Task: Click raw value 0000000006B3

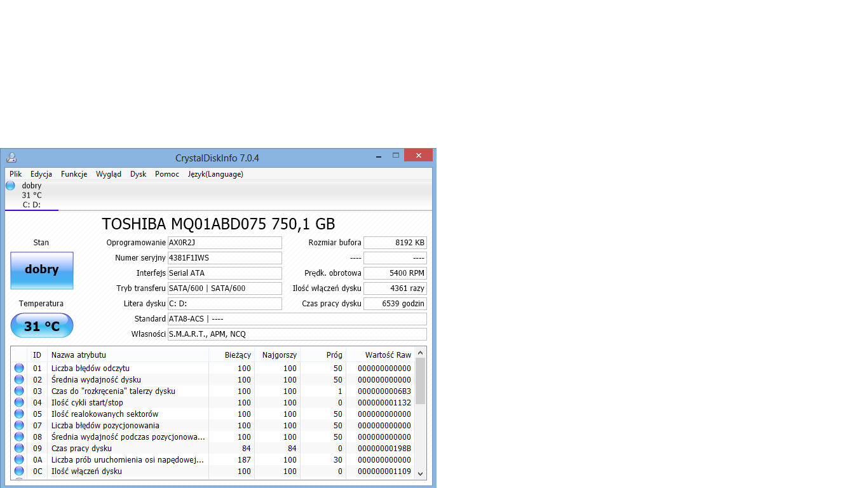Action: point(384,391)
